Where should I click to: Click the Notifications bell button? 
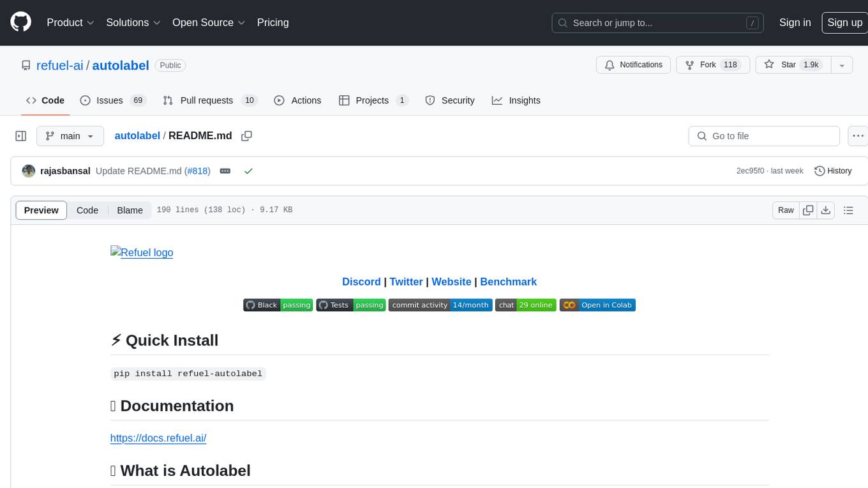tap(633, 65)
